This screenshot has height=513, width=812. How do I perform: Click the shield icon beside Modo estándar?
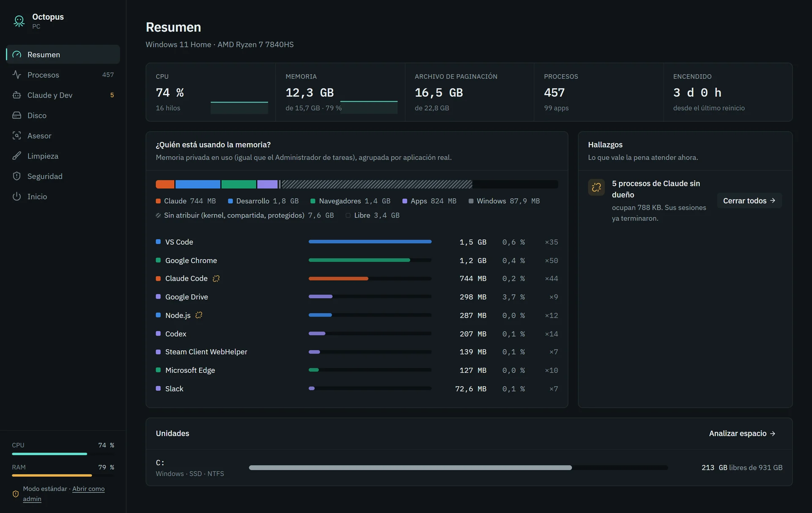16,494
